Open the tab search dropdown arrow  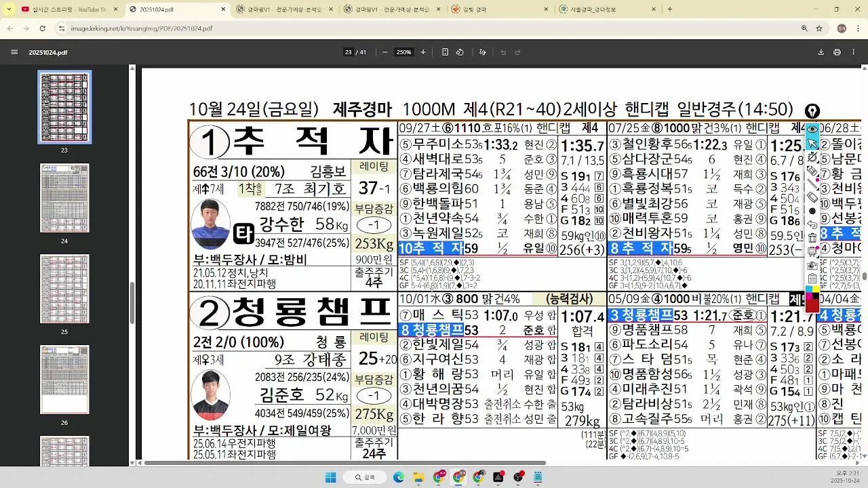click(9, 9)
